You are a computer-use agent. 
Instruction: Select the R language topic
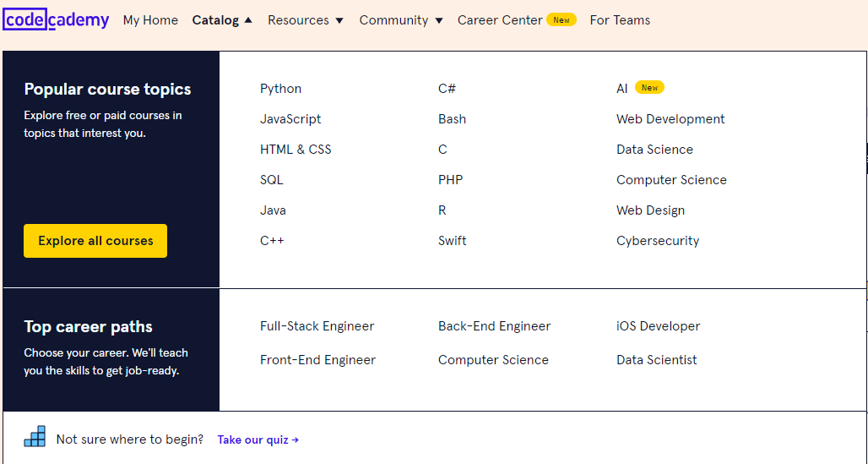[442, 210]
